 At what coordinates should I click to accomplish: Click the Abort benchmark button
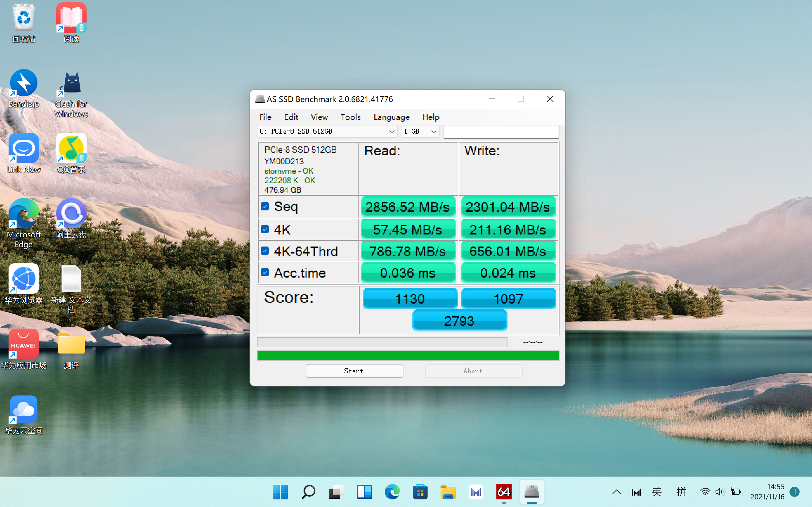tap(473, 370)
